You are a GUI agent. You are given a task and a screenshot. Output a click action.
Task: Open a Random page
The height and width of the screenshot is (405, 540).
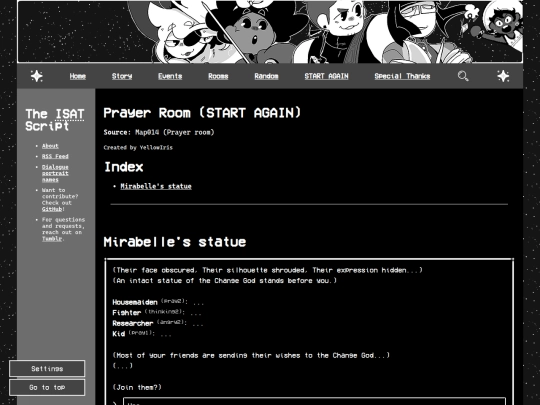(266, 76)
